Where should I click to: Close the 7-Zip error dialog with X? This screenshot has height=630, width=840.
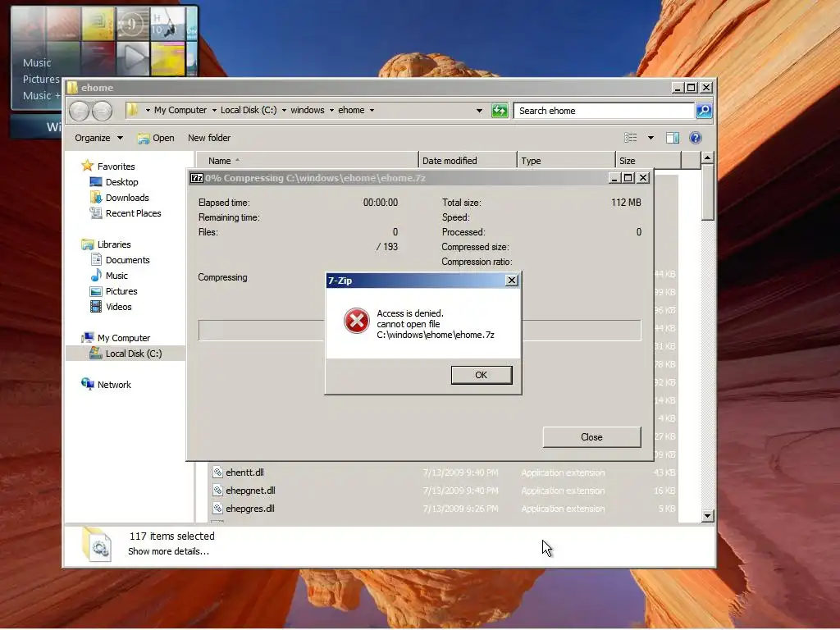512,281
